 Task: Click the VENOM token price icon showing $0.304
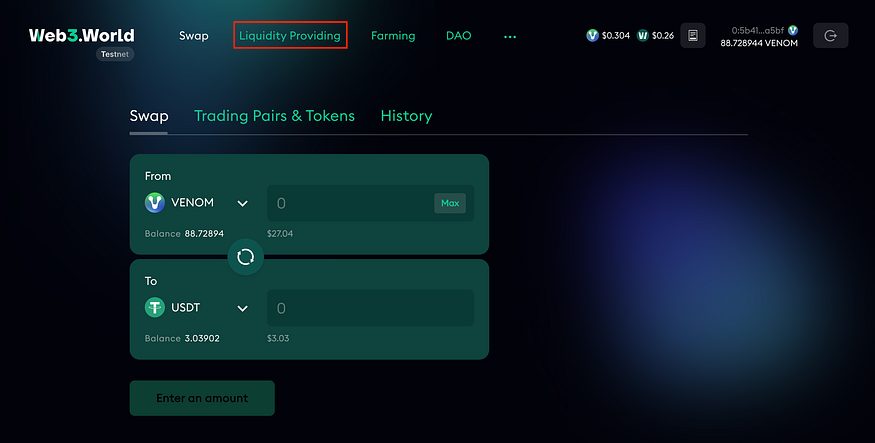tap(592, 36)
